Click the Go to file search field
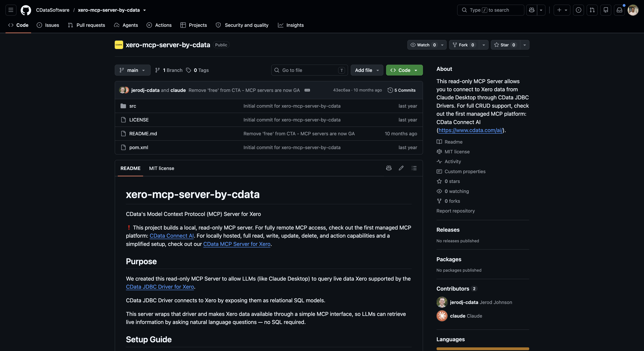 (x=309, y=70)
